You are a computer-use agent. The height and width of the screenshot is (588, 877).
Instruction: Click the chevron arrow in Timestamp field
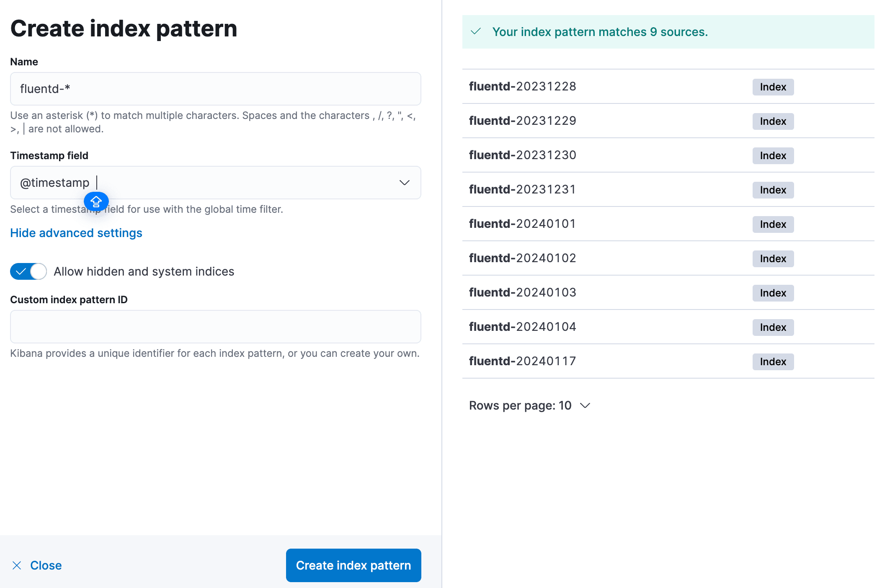[404, 183]
